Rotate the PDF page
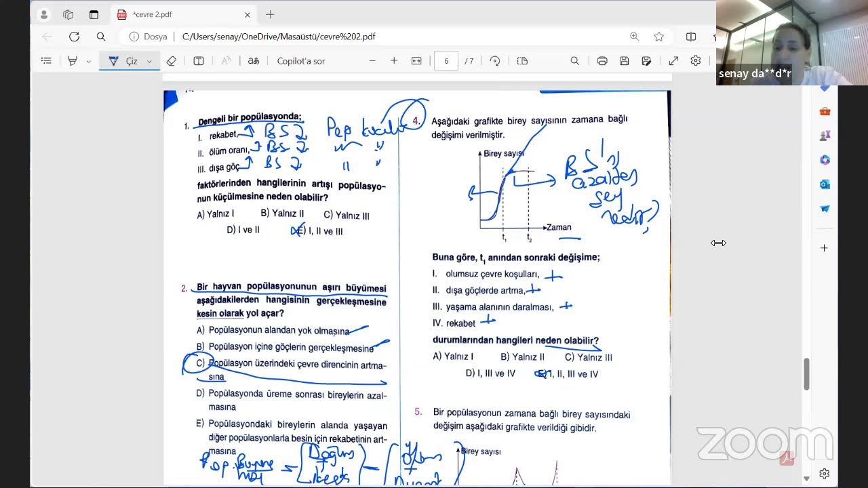This screenshot has height=488, width=868. click(495, 61)
